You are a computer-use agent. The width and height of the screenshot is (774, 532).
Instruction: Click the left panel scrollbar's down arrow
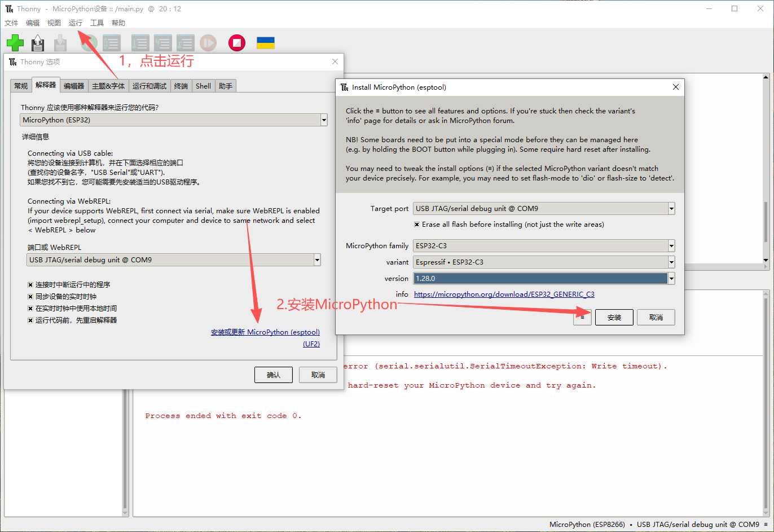(125, 513)
